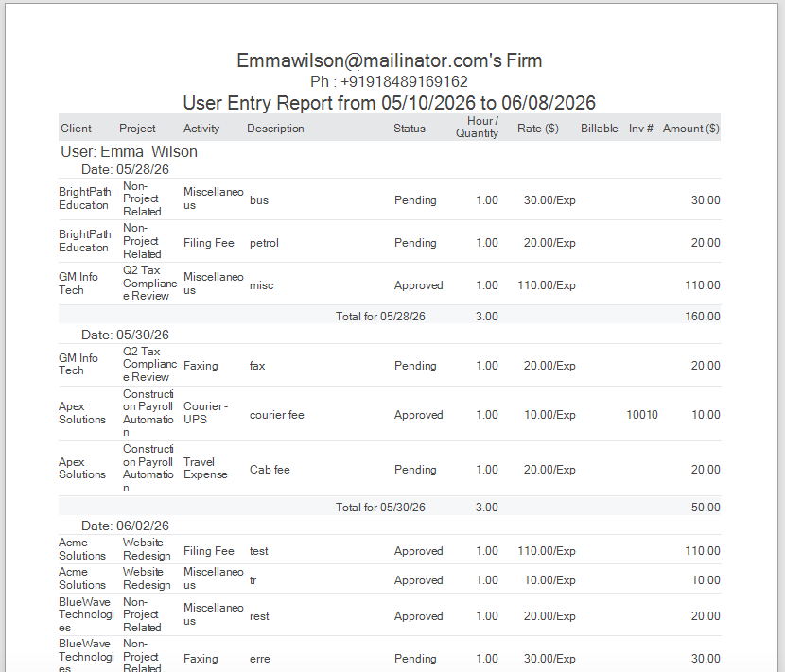785x672 pixels.
Task: Click the Billable column header
Action: [600, 129]
